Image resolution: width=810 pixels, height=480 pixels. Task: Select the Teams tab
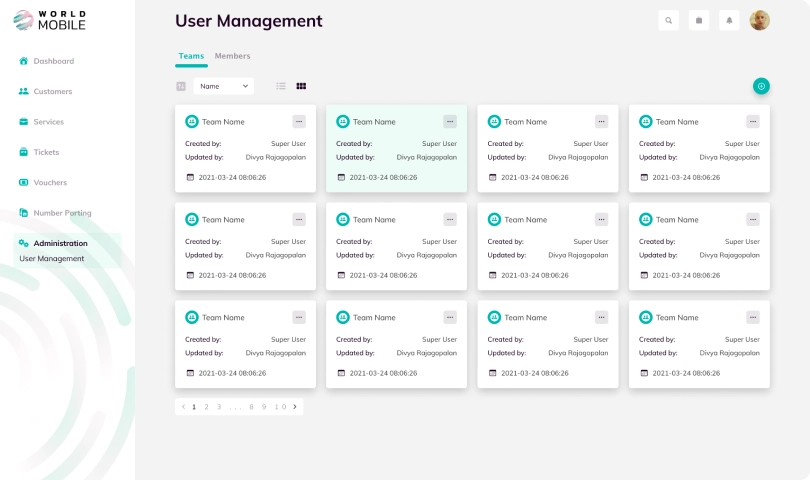[191, 56]
